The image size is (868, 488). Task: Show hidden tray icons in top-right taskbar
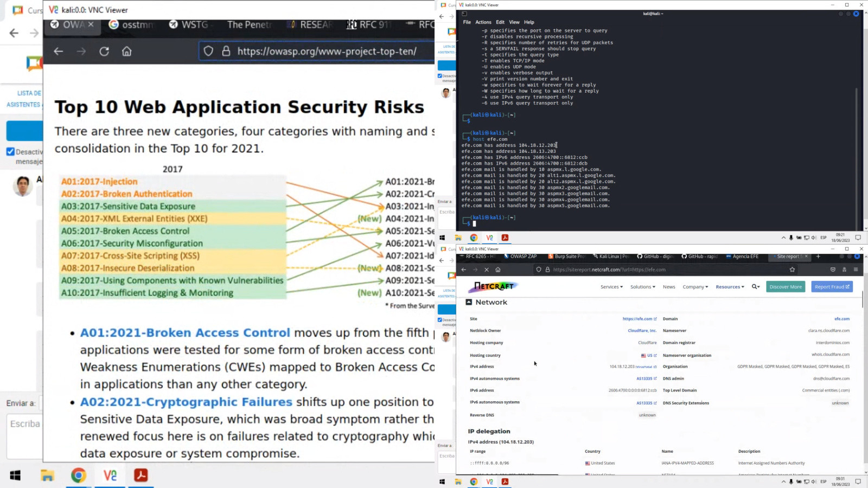pos(783,237)
